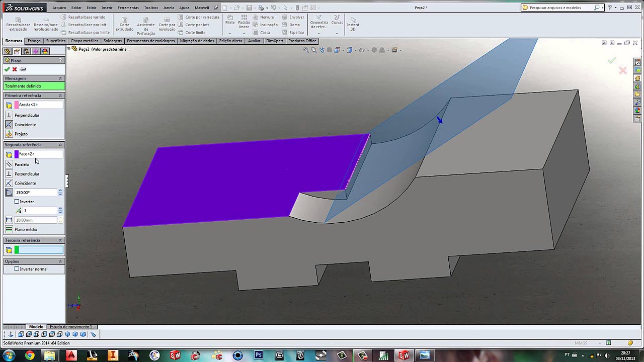Click the Nervura rib tool
Screen dimensions: 644x362
[x=264, y=17]
